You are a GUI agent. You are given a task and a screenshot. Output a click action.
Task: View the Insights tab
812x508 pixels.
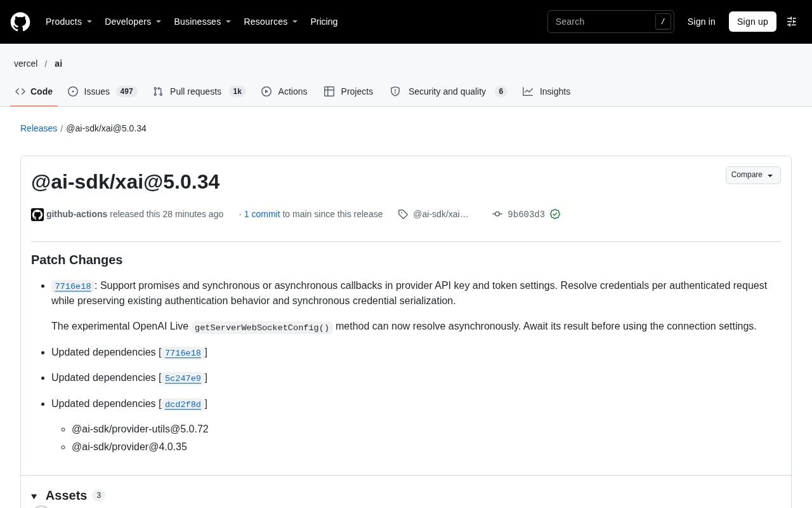click(547, 91)
